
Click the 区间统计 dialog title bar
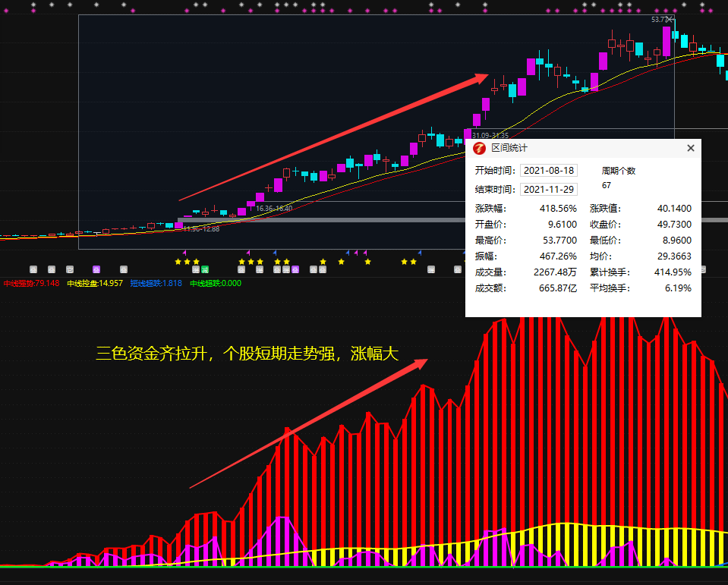[583, 148]
